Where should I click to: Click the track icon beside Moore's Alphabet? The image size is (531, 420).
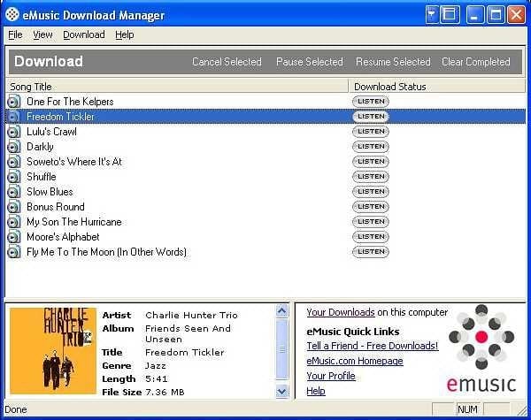click(13, 237)
